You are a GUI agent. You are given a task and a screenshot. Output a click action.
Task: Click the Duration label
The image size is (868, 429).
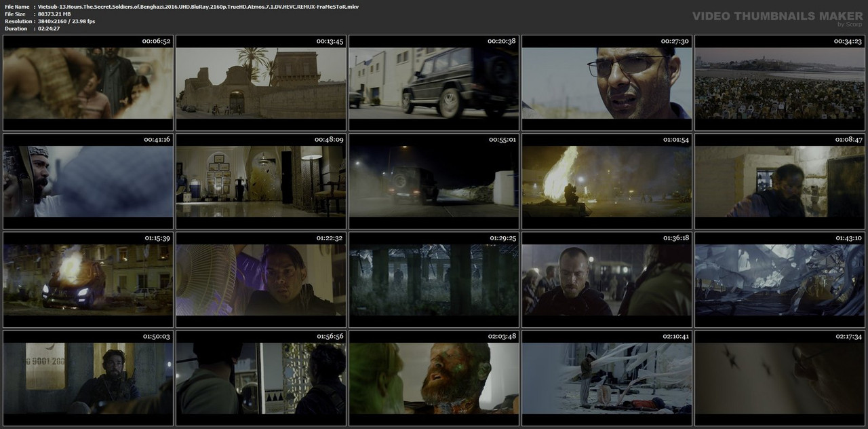point(16,29)
